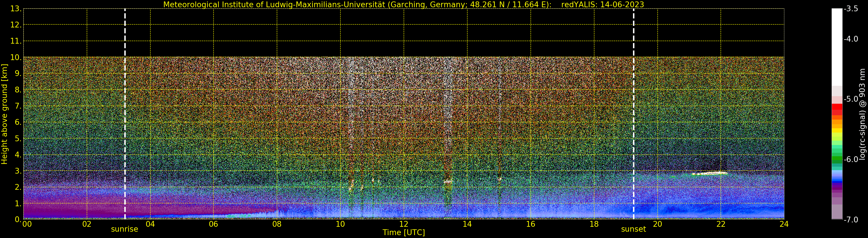The width and height of the screenshot is (868, 238).
Task: Click the colorbar label '-6.0'
Action: coord(851,159)
